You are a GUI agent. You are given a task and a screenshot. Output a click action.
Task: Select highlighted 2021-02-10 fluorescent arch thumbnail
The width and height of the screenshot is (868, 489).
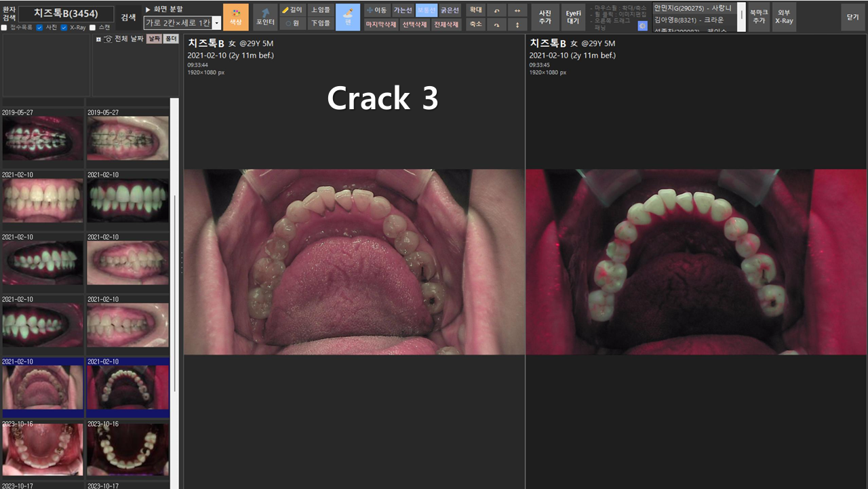coord(127,387)
